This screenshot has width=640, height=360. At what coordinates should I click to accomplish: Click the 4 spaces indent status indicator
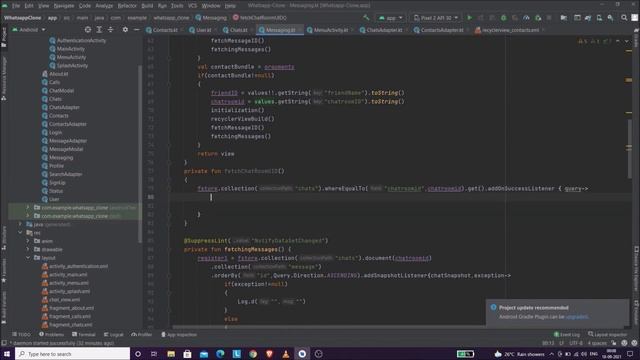pos(596,343)
